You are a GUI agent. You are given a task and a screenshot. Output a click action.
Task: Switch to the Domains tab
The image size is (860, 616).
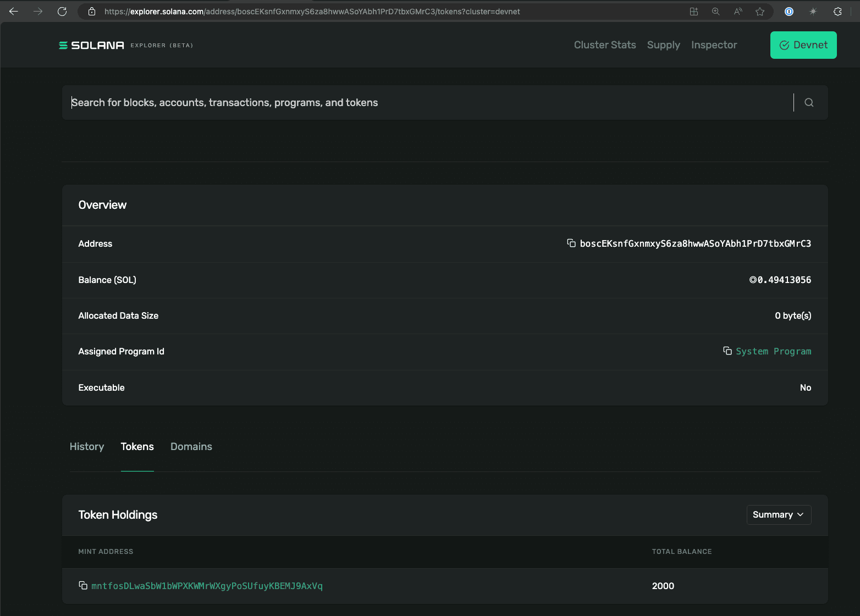click(191, 446)
